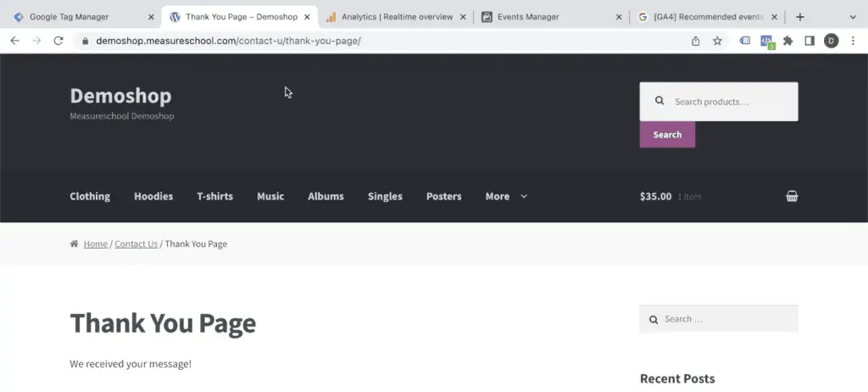The image size is (868, 392).
Task: Open the Music menu item
Action: pos(270,196)
